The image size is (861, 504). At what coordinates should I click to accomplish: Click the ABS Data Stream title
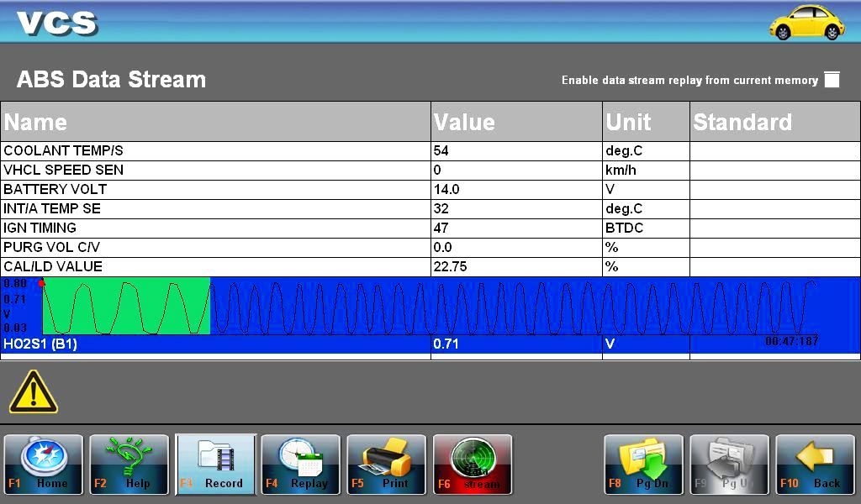point(112,80)
